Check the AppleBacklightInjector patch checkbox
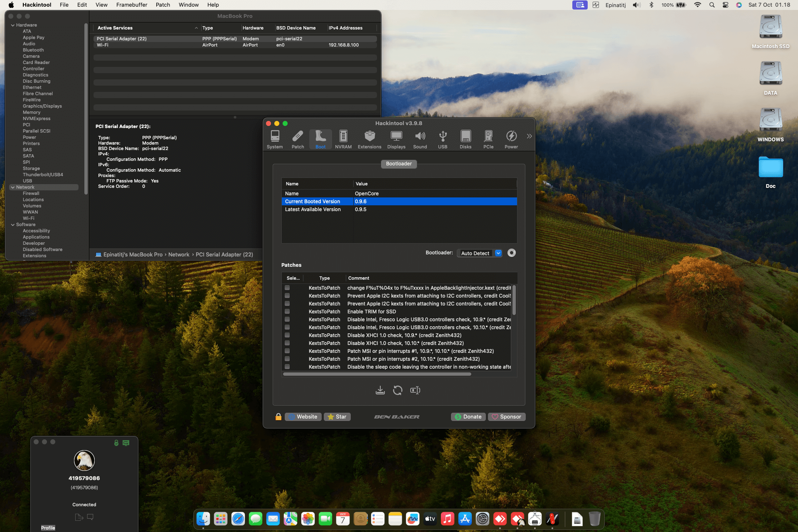Viewport: 798px width, 532px height. (x=287, y=288)
